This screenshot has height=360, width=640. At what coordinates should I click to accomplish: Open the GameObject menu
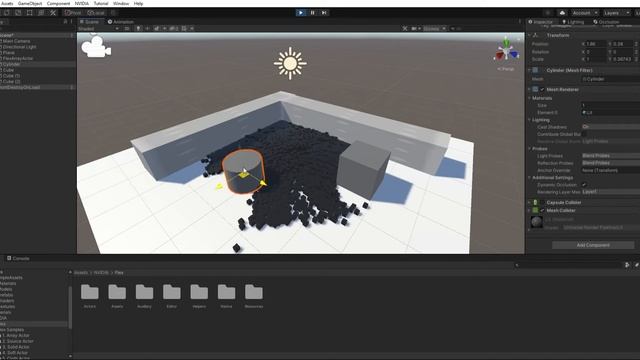[30, 3]
